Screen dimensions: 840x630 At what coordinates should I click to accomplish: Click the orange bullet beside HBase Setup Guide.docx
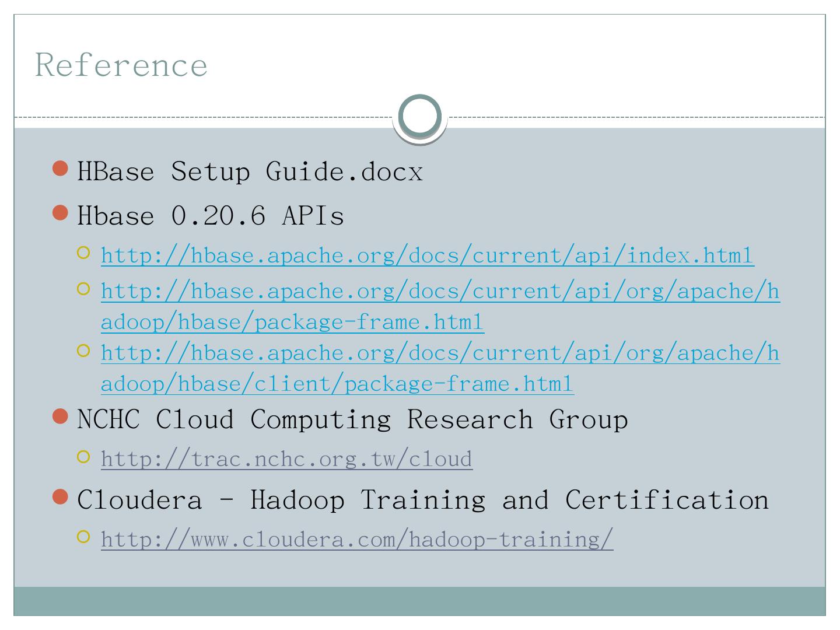tap(60, 169)
